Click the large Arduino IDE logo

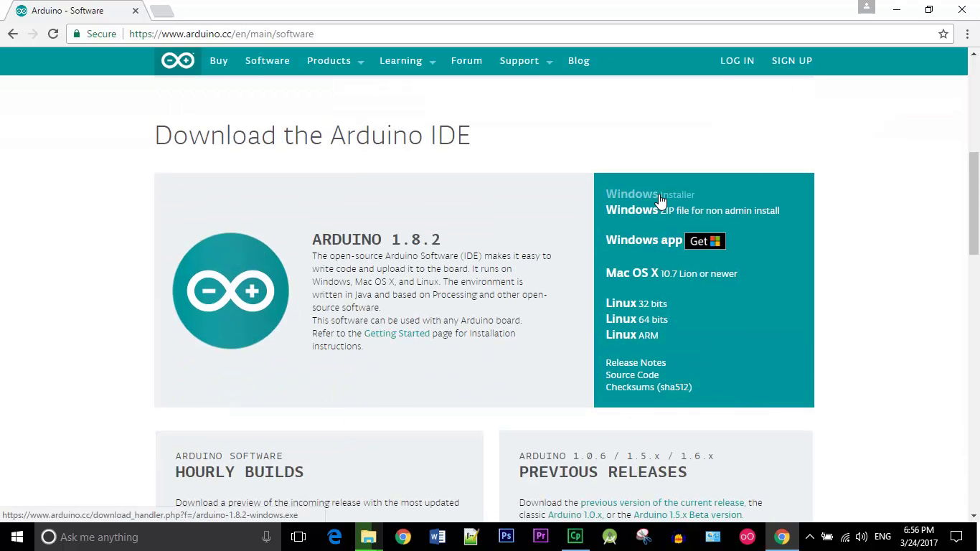231,291
